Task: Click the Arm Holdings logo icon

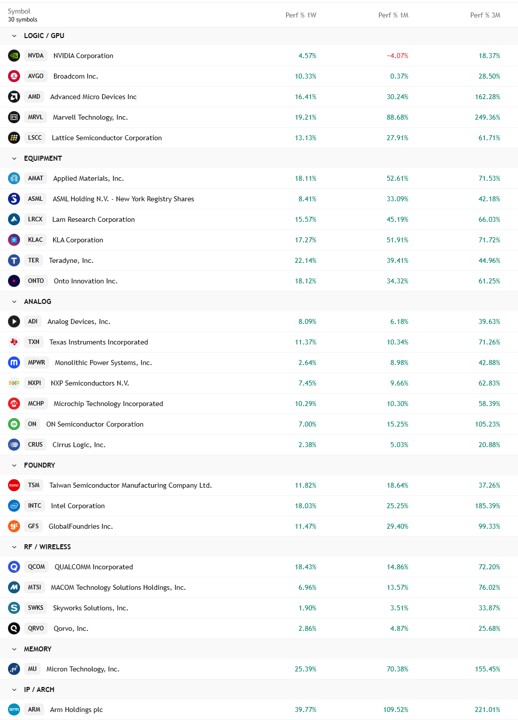Action: [x=14, y=709]
